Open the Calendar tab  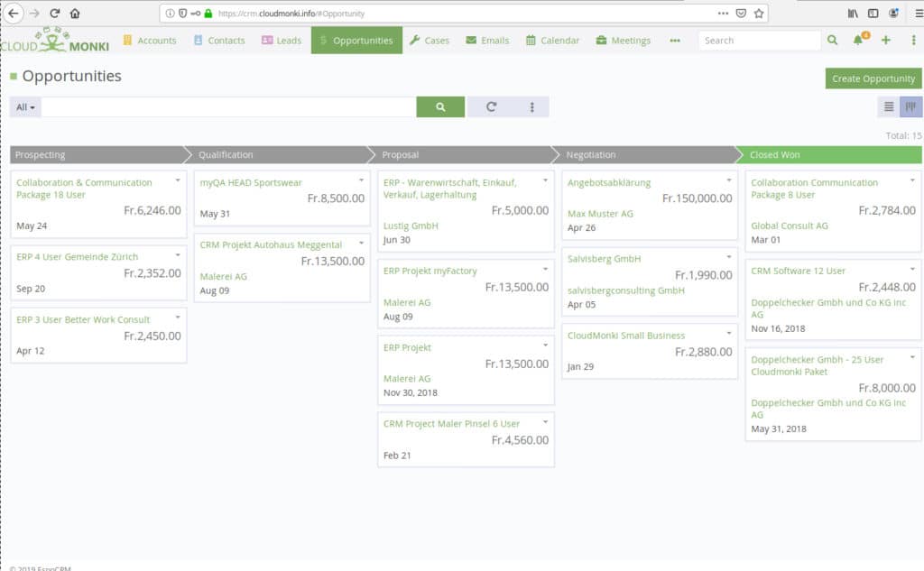[x=553, y=40]
